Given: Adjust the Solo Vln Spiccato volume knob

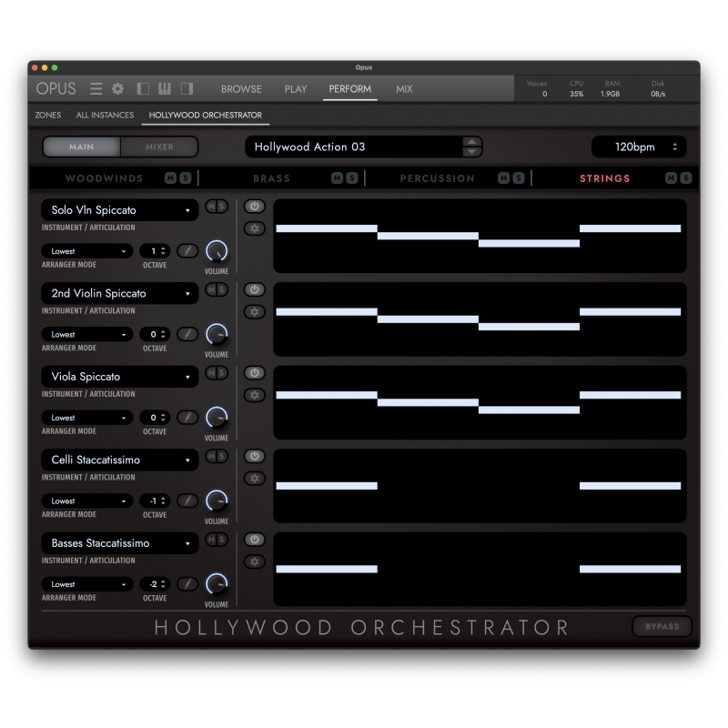Looking at the screenshot, I should (217, 251).
